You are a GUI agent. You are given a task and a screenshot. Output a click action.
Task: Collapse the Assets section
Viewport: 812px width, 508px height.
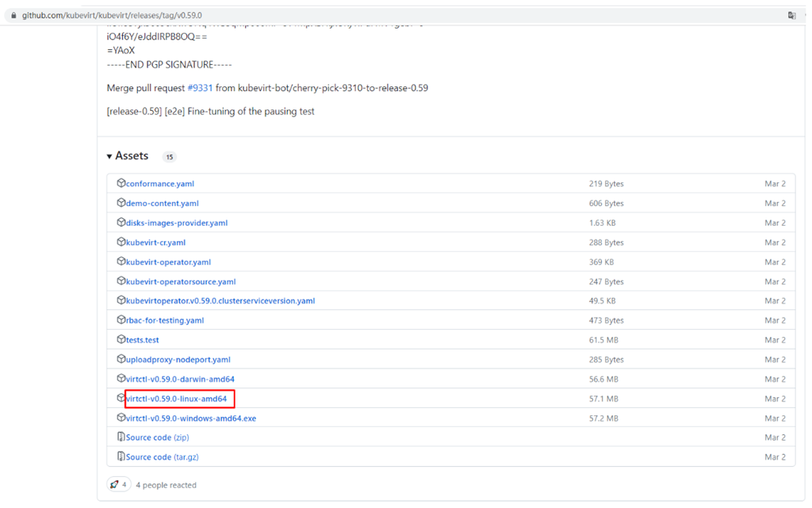pos(128,155)
